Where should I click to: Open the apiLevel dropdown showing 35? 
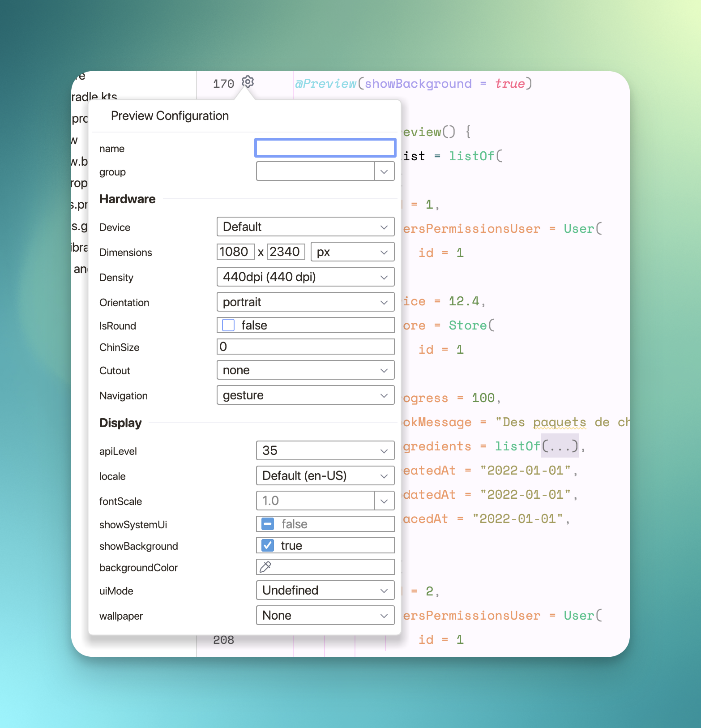click(x=325, y=450)
